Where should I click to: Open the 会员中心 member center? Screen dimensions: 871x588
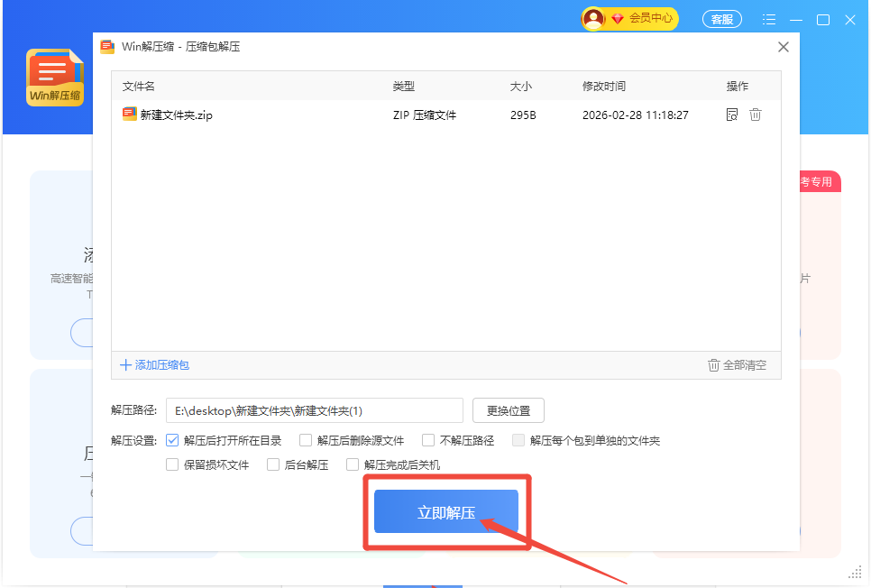[641, 18]
